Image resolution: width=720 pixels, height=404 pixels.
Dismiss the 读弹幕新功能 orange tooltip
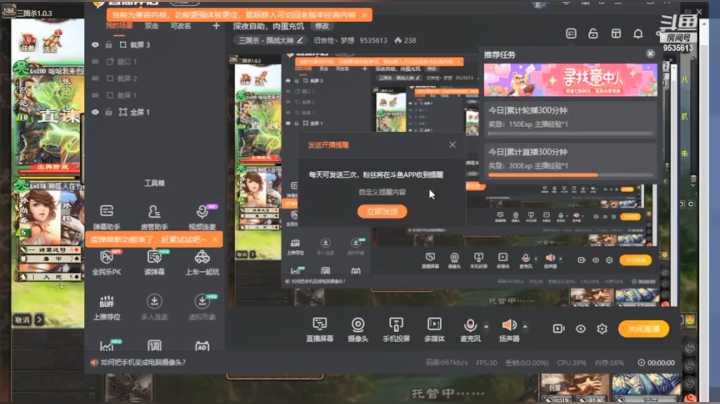click(215, 239)
